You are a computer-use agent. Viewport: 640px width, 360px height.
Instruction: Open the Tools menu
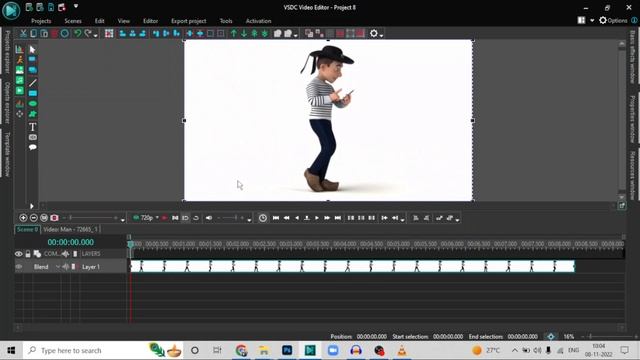[226, 21]
